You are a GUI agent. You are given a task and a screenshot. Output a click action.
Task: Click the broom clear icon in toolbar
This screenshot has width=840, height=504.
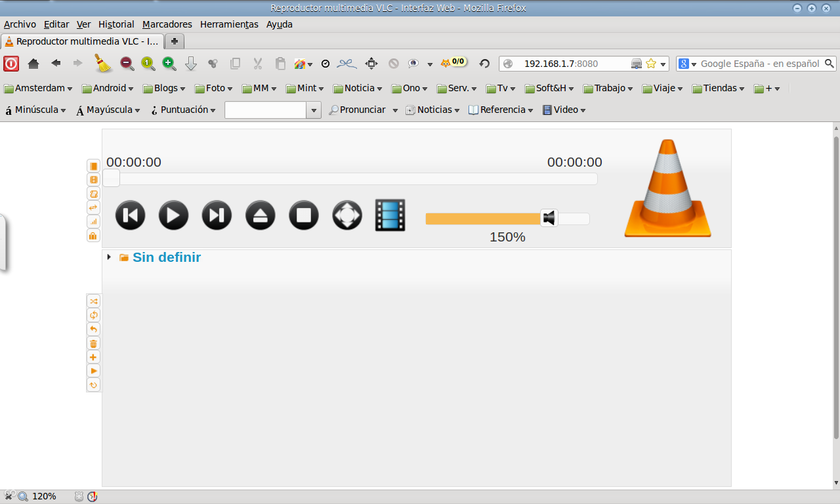click(102, 62)
